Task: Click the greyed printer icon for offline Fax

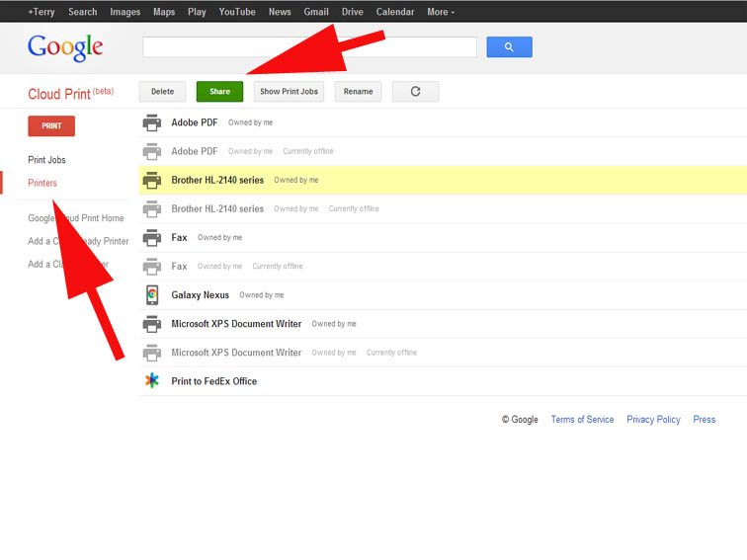Action: coord(152,267)
